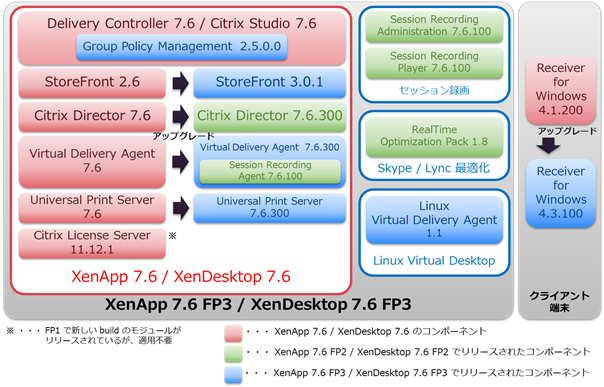Click the down arrow below Receiver 4.1.200
This screenshot has width=604, height=387.
(x=549, y=146)
